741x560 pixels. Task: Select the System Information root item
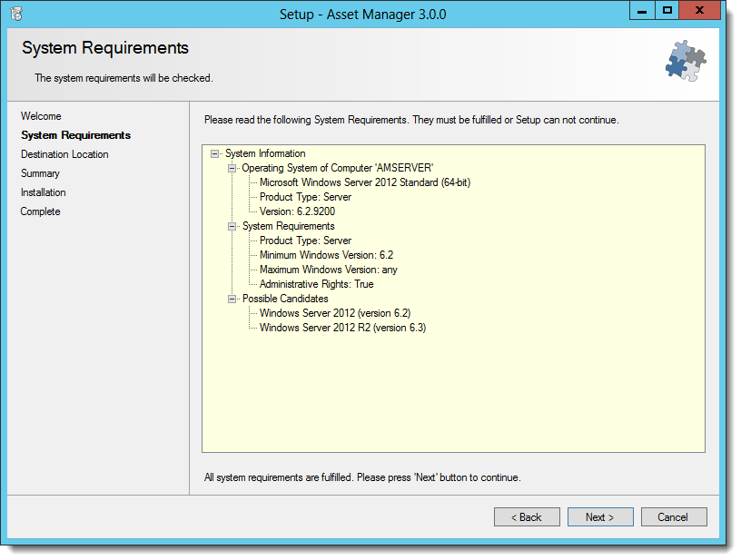(x=265, y=153)
